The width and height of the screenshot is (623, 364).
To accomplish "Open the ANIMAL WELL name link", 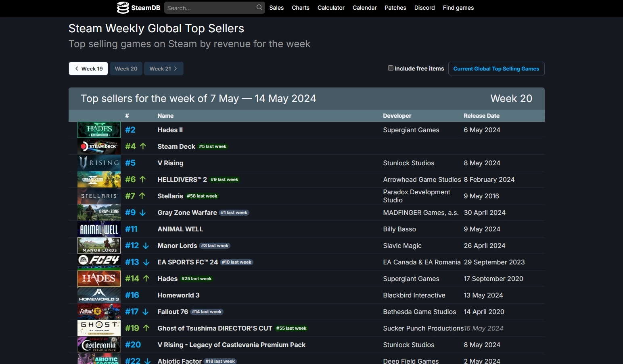I will pyautogui.click(x=180, y=229).
